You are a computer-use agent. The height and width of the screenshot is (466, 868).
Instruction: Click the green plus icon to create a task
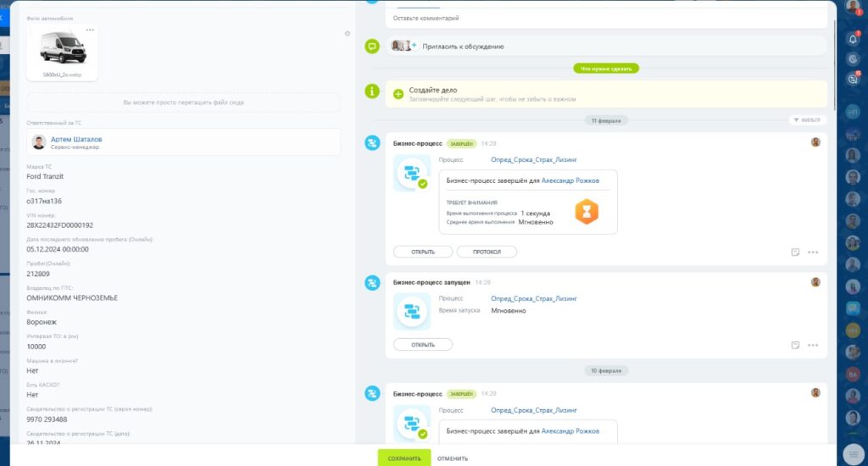tap(398, 94)
